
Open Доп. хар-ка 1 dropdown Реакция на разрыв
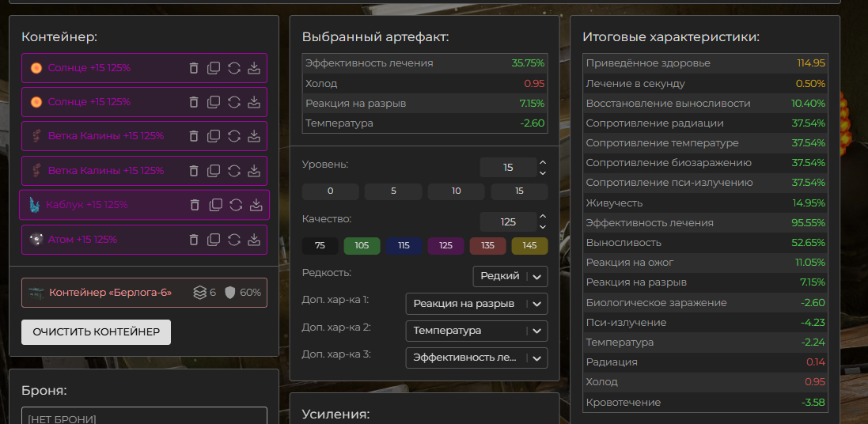click(x=476, y=304)
